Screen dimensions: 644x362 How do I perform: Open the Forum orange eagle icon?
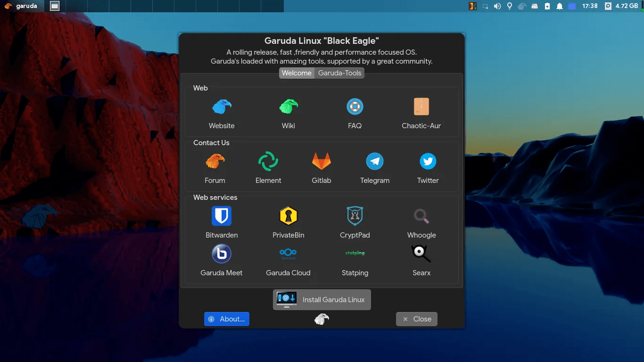pyautogui.click(x=215, y=161)
